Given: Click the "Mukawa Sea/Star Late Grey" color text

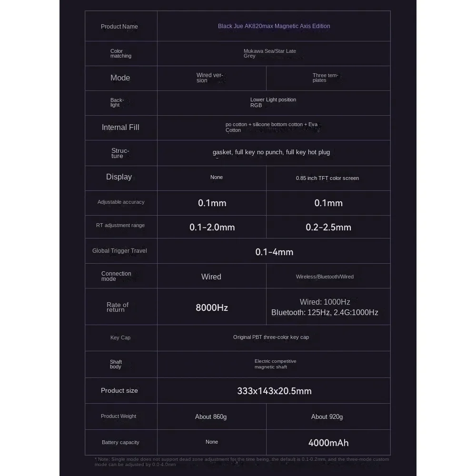Looking at the screenshot, I should (269, 53).
